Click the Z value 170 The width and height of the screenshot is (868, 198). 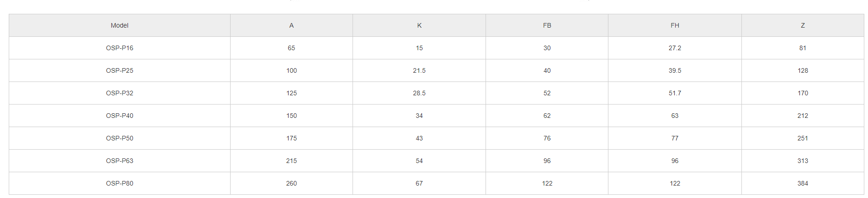(803, 93)
